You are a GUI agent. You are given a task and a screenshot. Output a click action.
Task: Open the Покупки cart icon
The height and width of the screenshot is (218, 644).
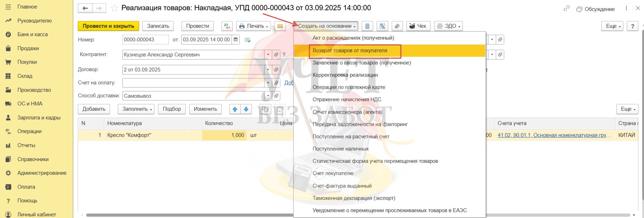pyautogui.click(x=8, y=62)
